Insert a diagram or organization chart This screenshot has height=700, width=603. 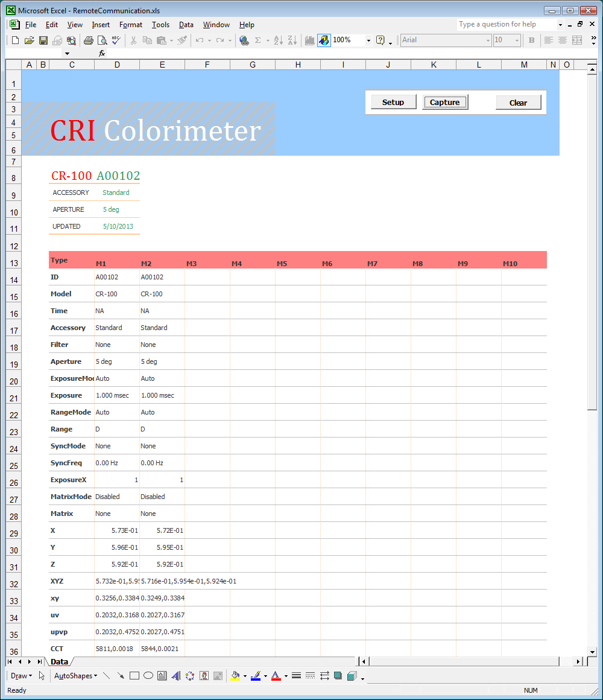point(190,676)
